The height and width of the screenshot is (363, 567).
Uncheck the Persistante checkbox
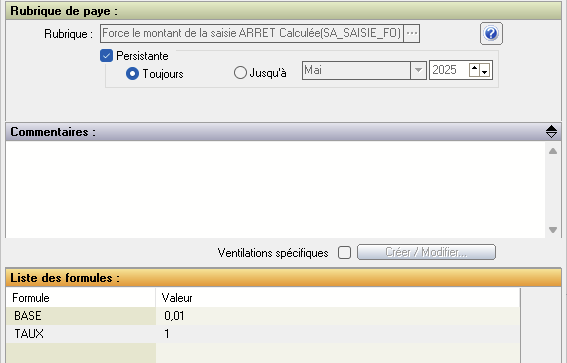tap(106, 56)
